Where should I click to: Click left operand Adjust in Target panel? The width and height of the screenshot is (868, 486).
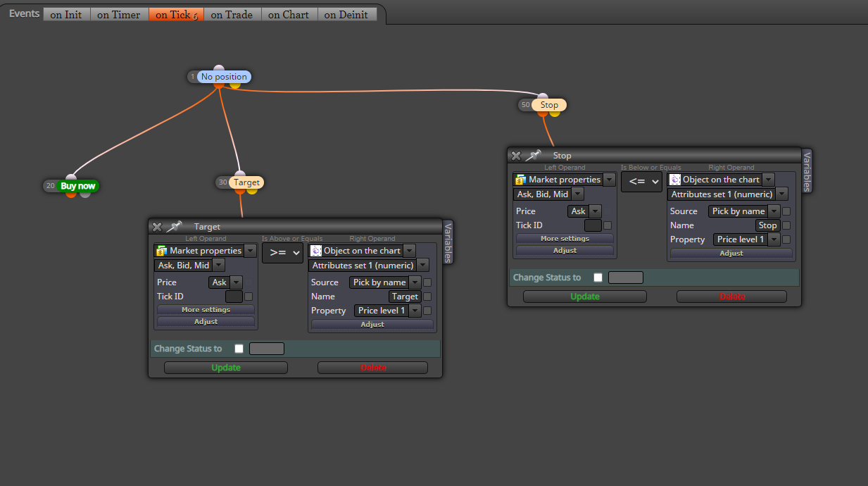(206, 321)
